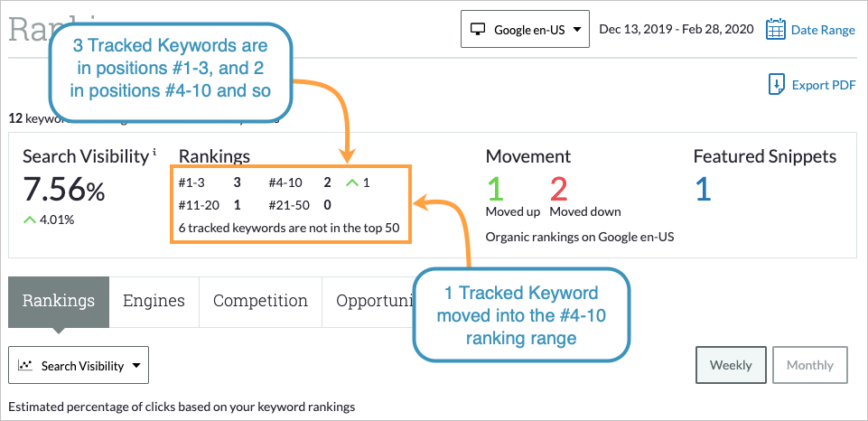
Task: Click the green Moved up count
Action: pos(494,189)
